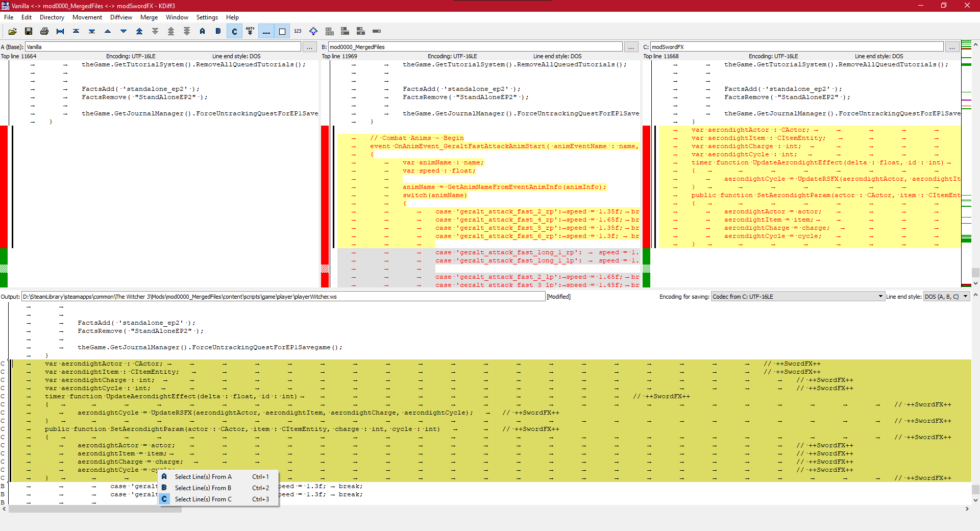Click the Open files icon in toolbar

[x=13, y=31]
